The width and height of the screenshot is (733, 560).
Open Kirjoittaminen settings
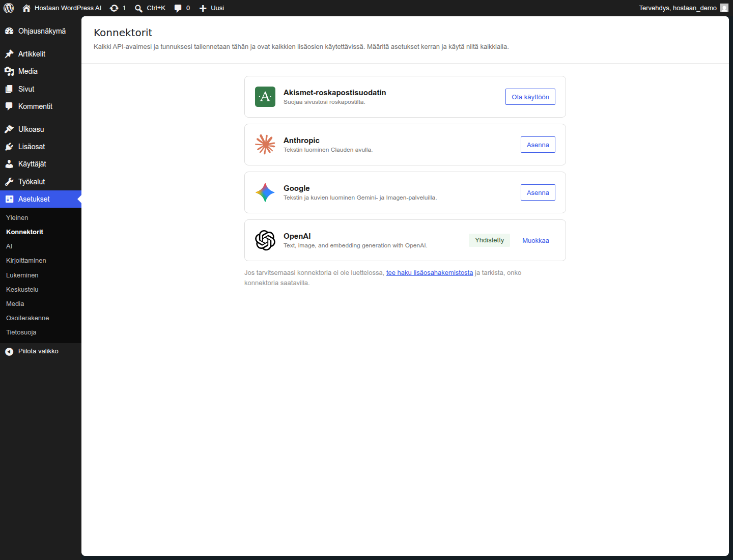coord(26,260)
